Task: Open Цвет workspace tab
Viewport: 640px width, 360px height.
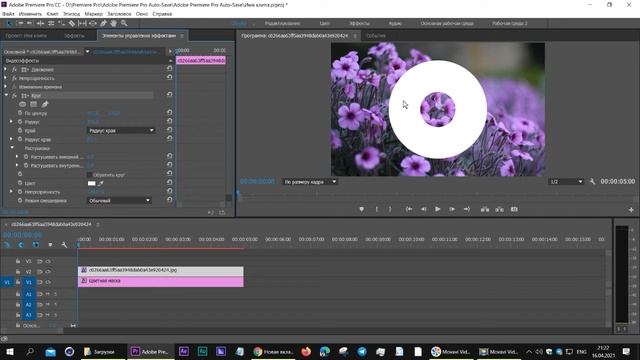Action: (x=324, y=24)
